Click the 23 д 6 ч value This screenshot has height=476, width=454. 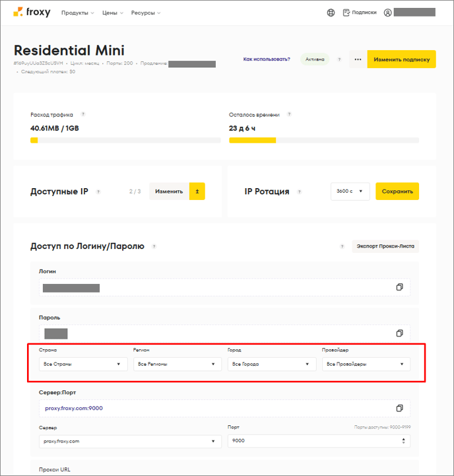(x=242, y=129)
